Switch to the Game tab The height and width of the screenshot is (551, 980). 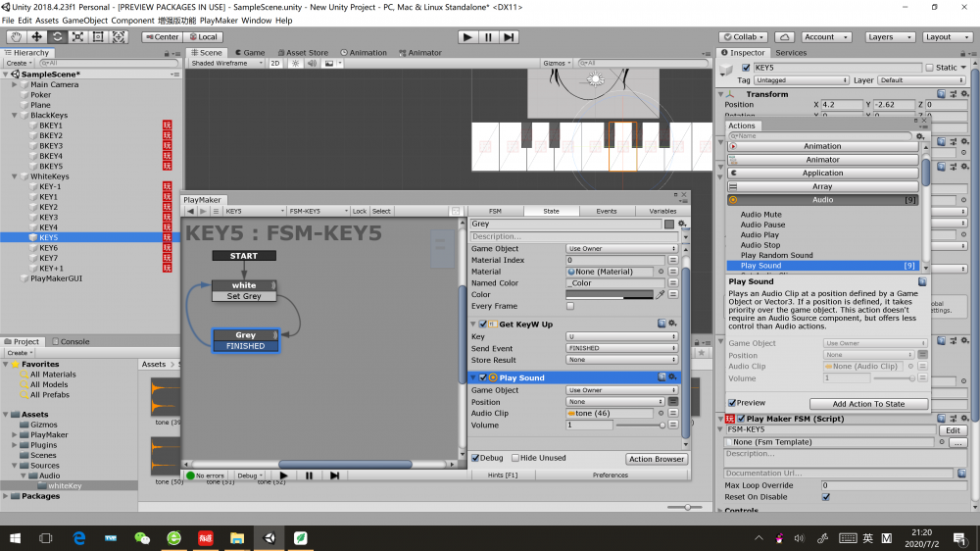[249, 53]
